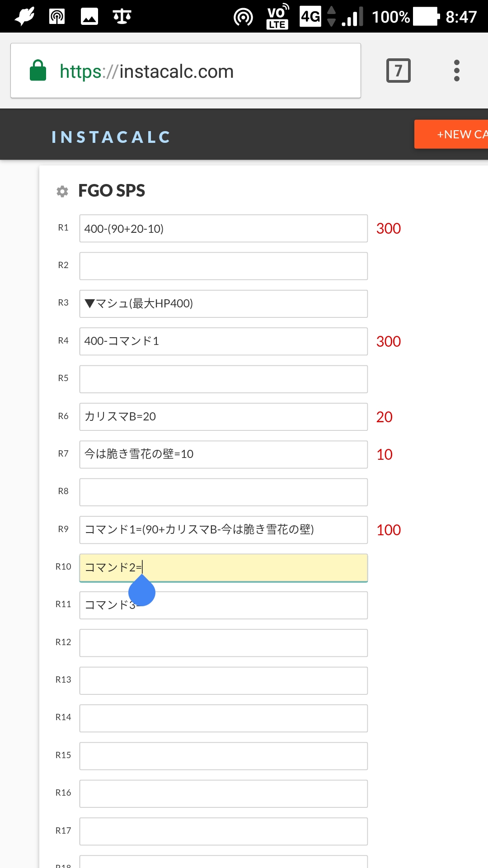Click the R4 result value 300
The height and width of the screenshot is (868, 488).
coord(389,342)
